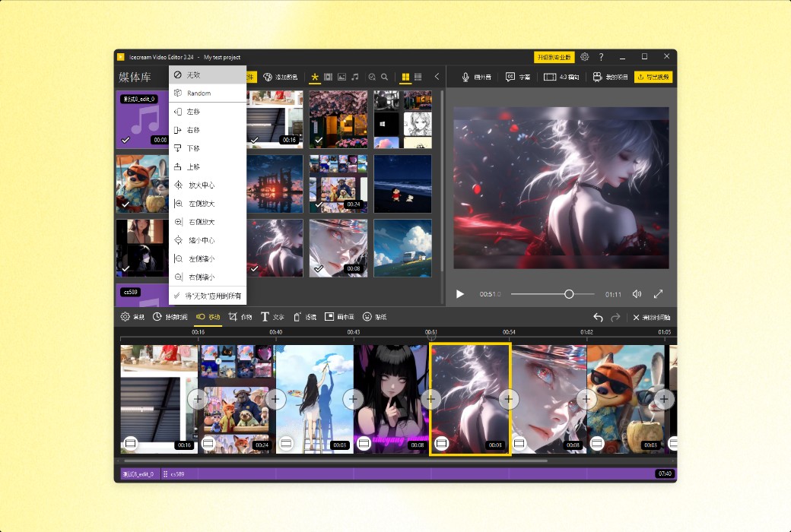Switch to the 移动 motion tab
Screen dimensions: 791x532
(x=207, y=318)
